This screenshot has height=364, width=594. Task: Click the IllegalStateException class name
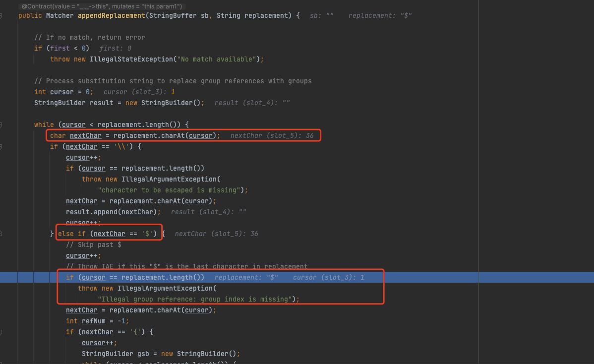coord(131,59)
